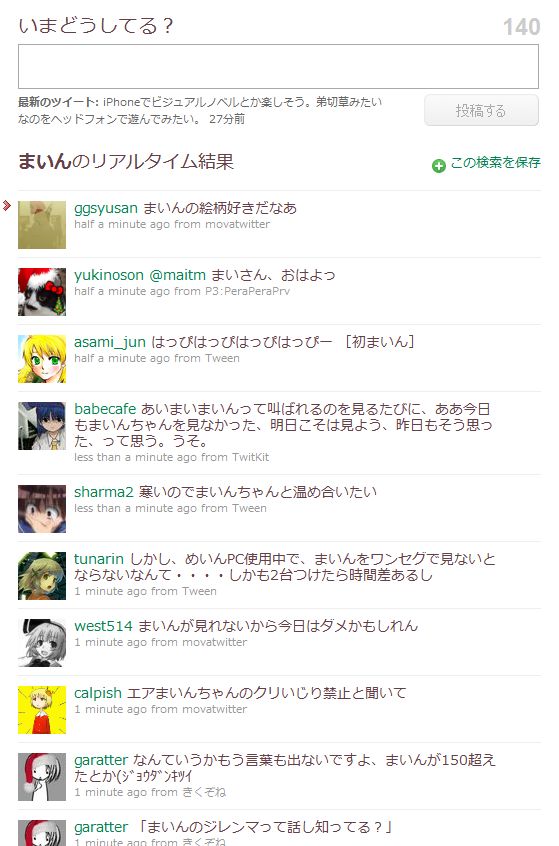The image size is (559, 846).
Task: Open ggsyusan's avatar thumbnail
Action: click(x=42, y=225)
